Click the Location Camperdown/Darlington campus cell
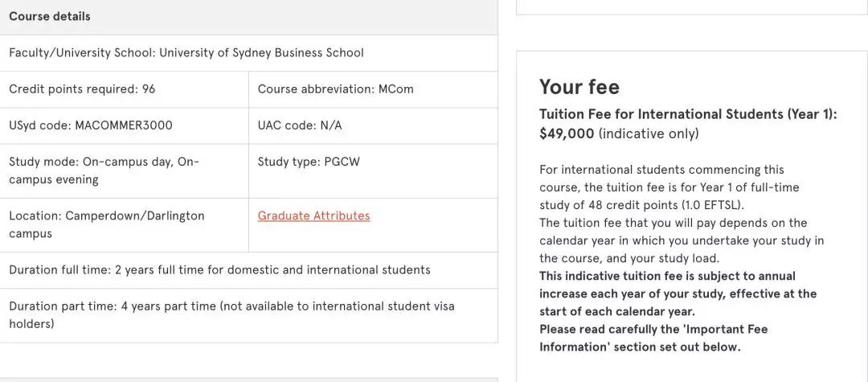The width and height of the screenshot is (868, 382). tap(107, 224)
